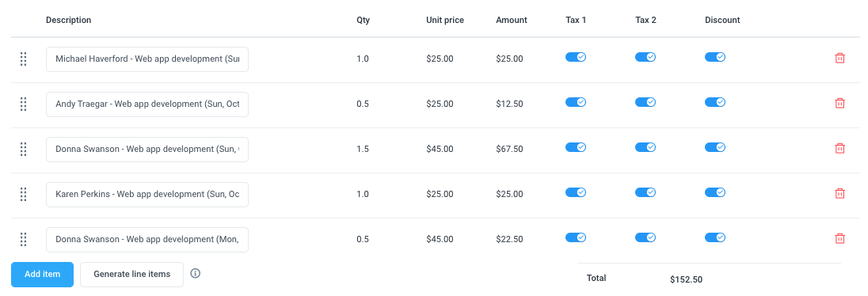The image size is (868, 296).
Task: Toggle Discount for Donna Swanson $67.50 item
Action: (x=715, y=147)
